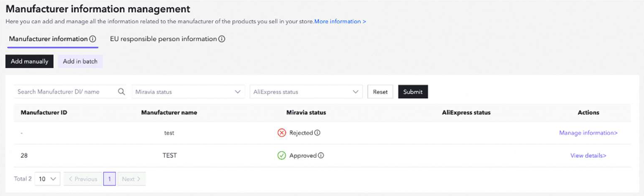Switch to EU responsible person information tab
Viewport: 644px width, 196px height.
[x=163, y=39]
